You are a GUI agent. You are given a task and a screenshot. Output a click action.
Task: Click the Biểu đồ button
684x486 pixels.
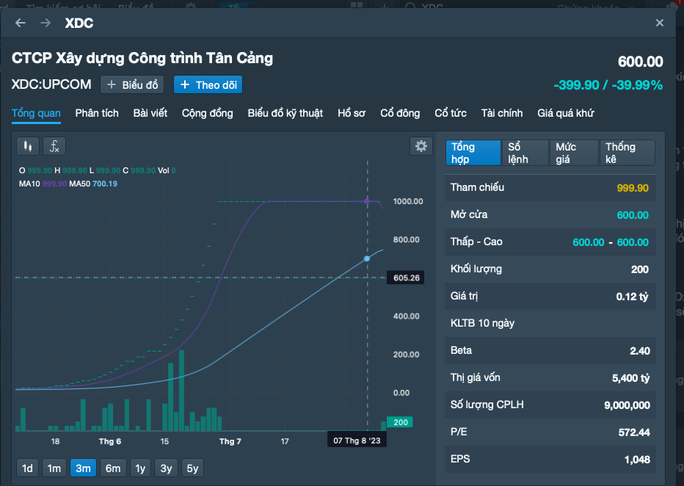click(x=133, y=85)
